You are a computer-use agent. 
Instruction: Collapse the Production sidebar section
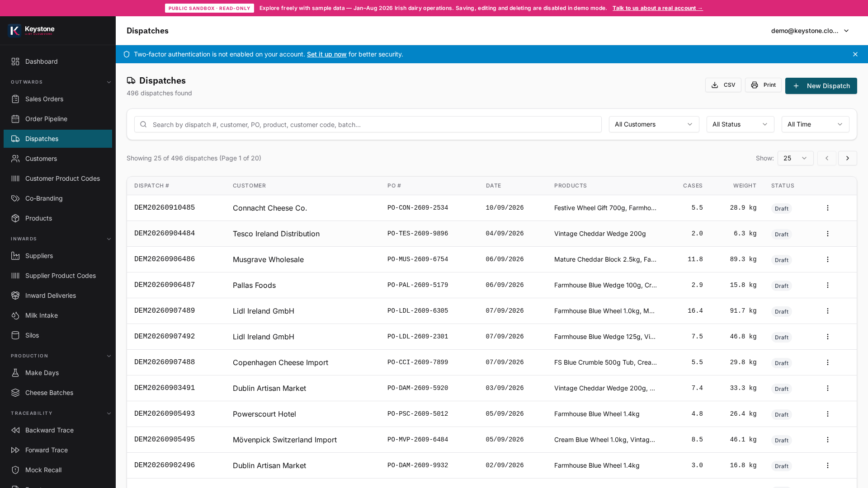pos(109,356)
